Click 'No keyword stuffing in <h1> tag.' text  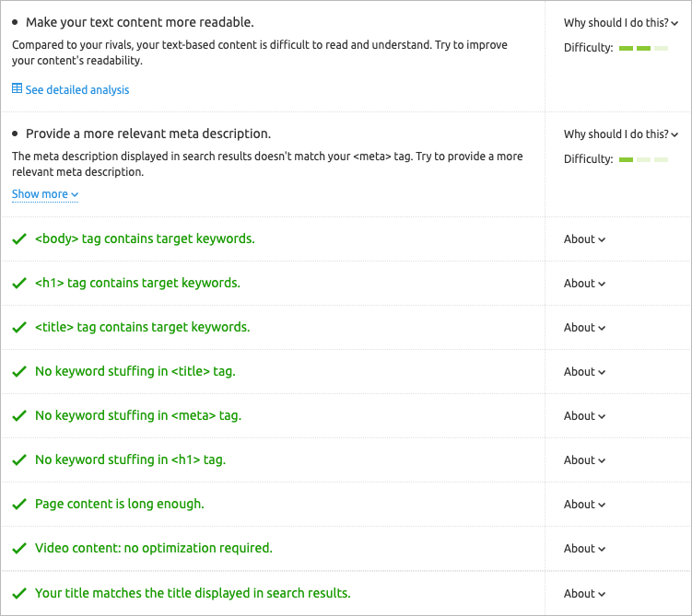tap(130, 459)
